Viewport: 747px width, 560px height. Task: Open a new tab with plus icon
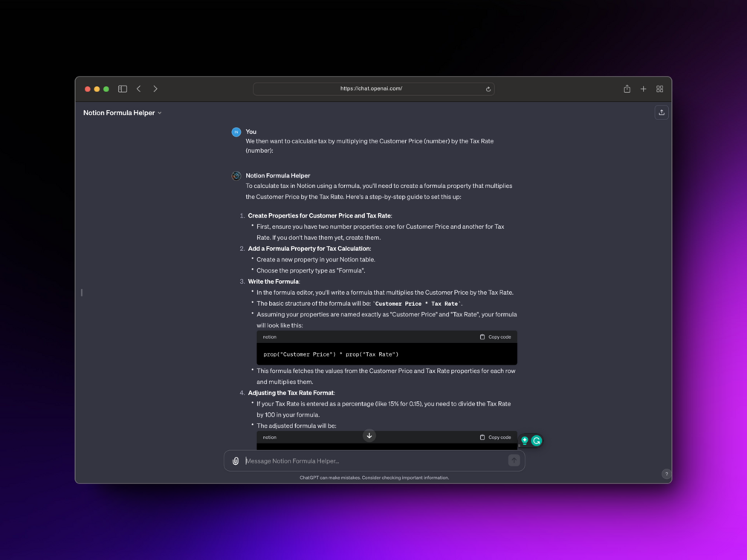[x=643, y=89]
